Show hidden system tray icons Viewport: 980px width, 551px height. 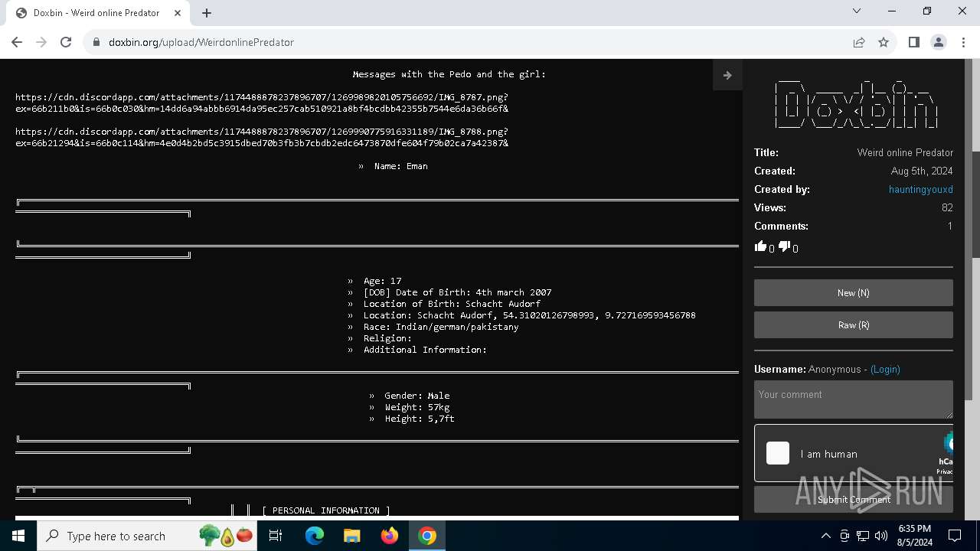825,536
